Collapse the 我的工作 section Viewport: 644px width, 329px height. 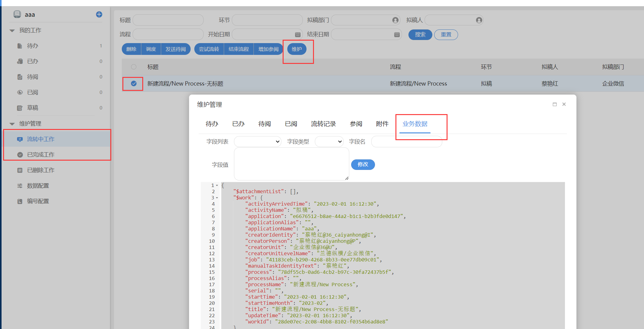pos(12,30)
